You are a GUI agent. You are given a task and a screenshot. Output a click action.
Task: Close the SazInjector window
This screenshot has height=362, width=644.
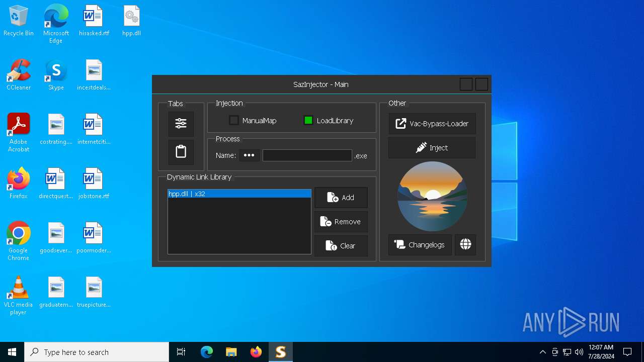point(481,84)
